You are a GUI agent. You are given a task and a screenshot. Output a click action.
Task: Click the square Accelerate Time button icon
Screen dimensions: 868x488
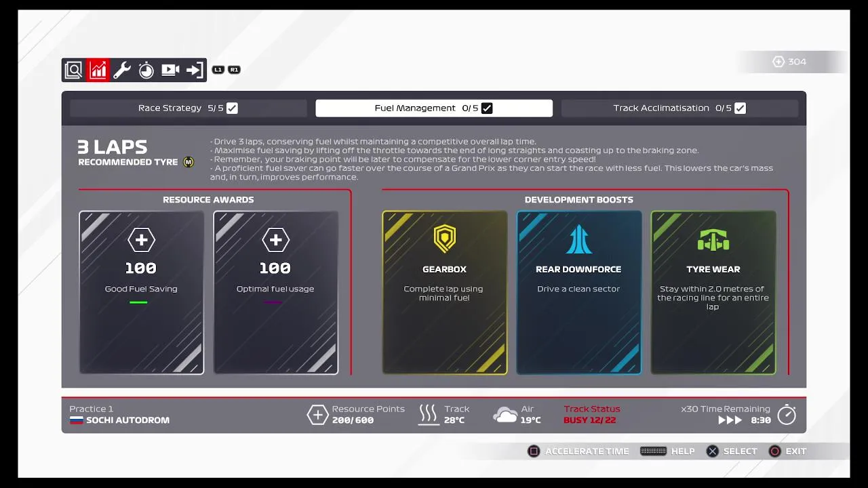click(x=534, y=451)
